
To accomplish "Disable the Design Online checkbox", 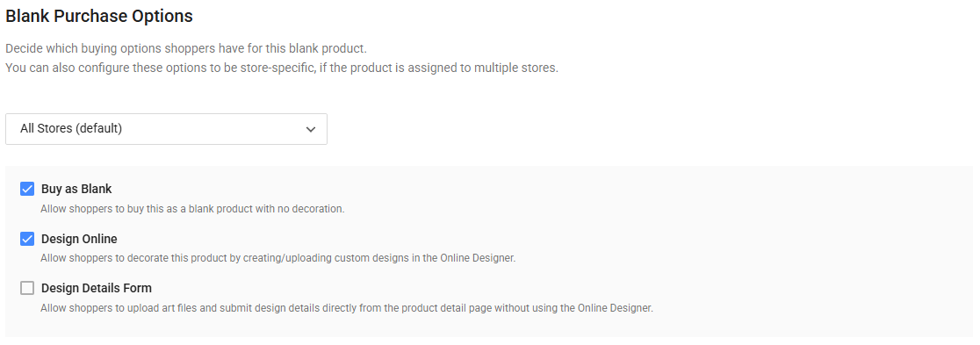I will click(27, 239).
